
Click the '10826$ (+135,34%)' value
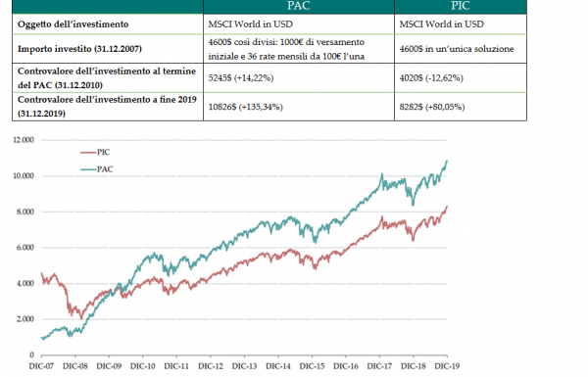point(246,107)
